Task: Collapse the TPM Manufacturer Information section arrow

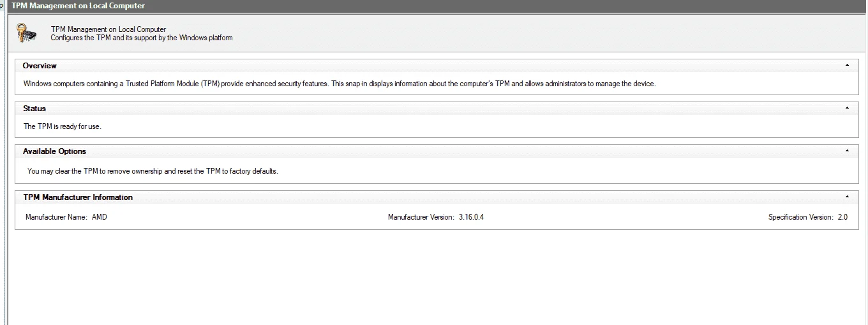Action: pyautogui.click(x=847, y=197)
